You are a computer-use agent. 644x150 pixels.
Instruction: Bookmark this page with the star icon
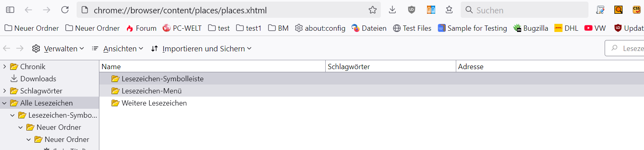coord(373,10)
